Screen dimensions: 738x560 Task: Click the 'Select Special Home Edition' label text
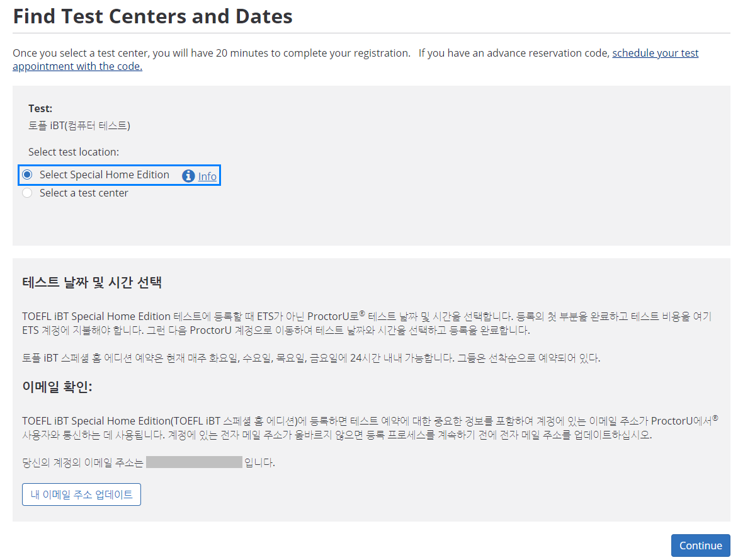pos(104,174)
